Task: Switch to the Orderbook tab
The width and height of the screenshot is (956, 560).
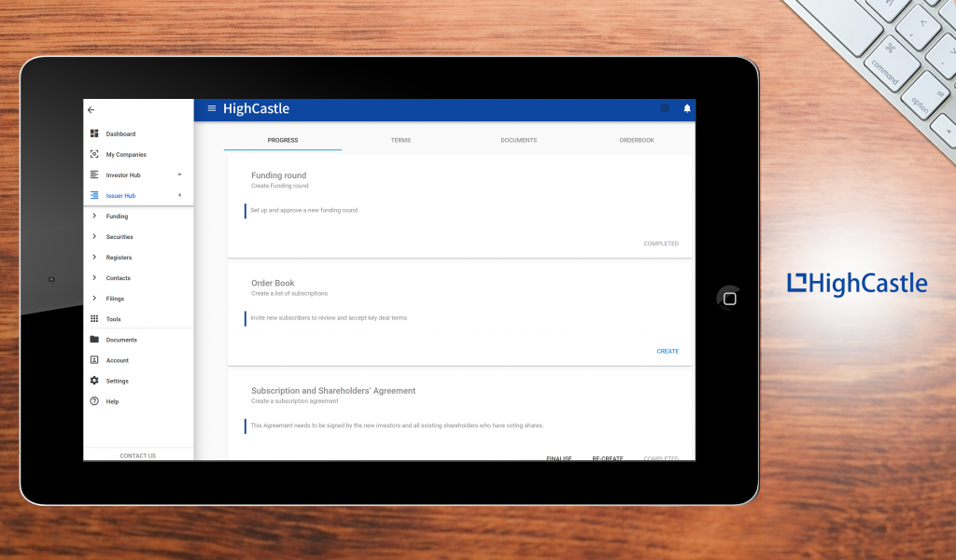Action: click(637, 140)
